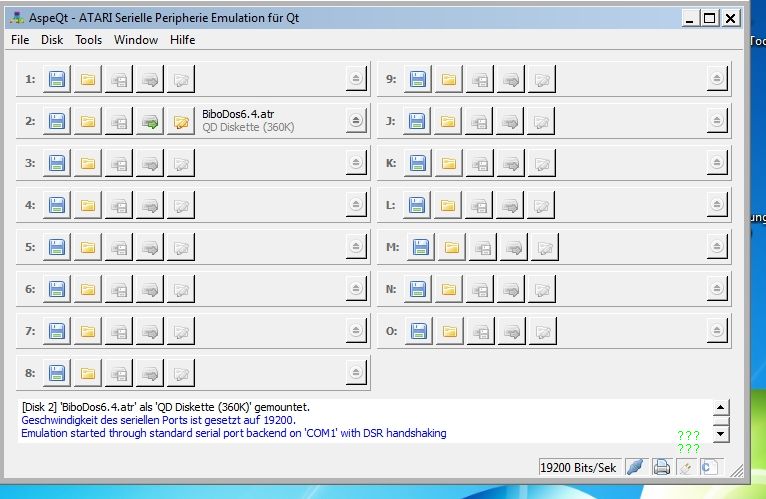Screen dimensions: 766x499
Task: Click the eject button of slot O
Action: pos(717,330)
